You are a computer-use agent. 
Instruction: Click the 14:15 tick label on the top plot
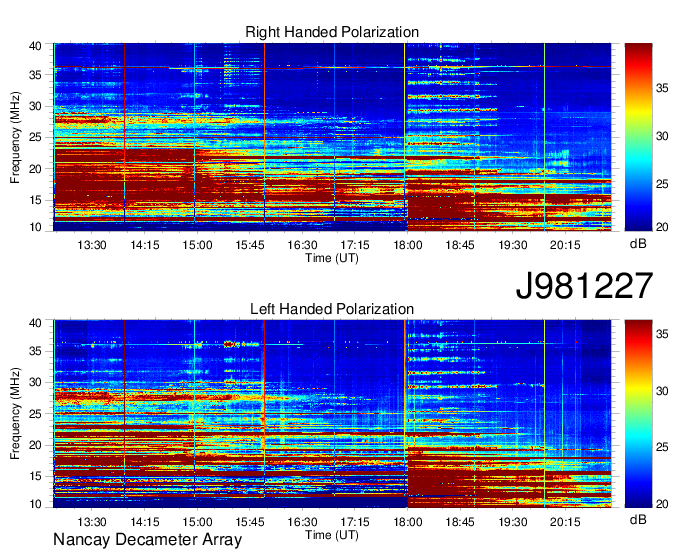pos(145,245)
